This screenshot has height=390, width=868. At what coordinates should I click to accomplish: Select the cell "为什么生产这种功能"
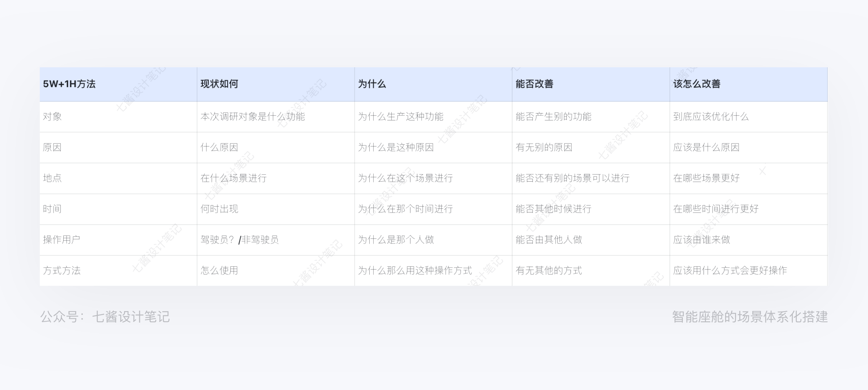433,116
